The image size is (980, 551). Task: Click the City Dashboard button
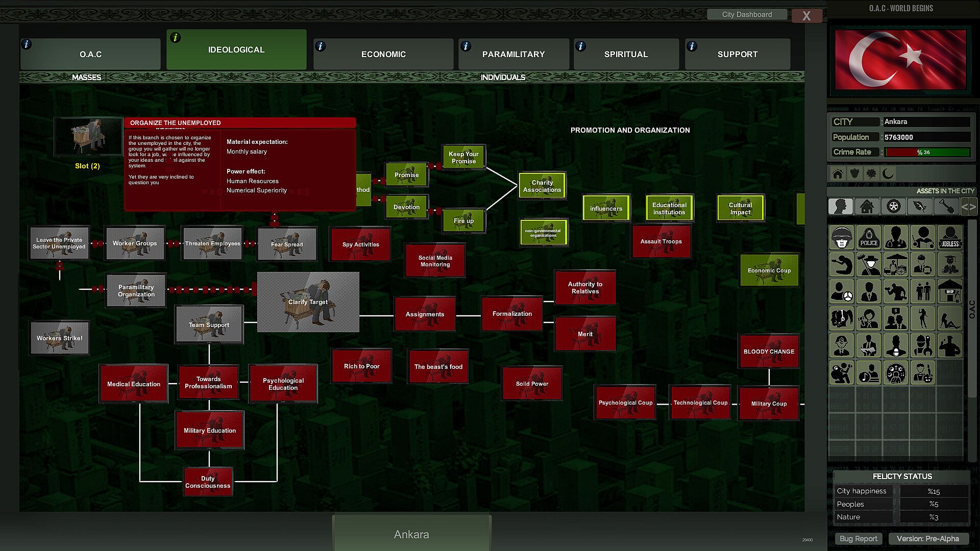(747, 14)
